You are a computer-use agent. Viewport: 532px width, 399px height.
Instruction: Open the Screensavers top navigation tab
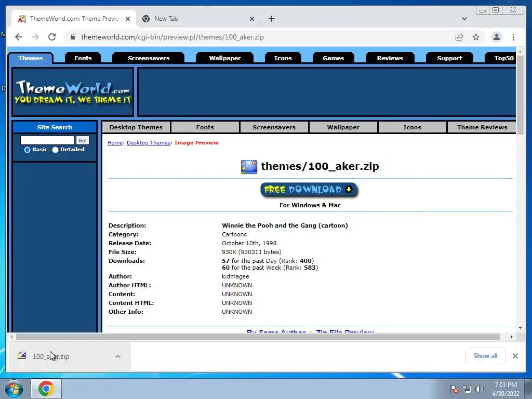[148, 58]
